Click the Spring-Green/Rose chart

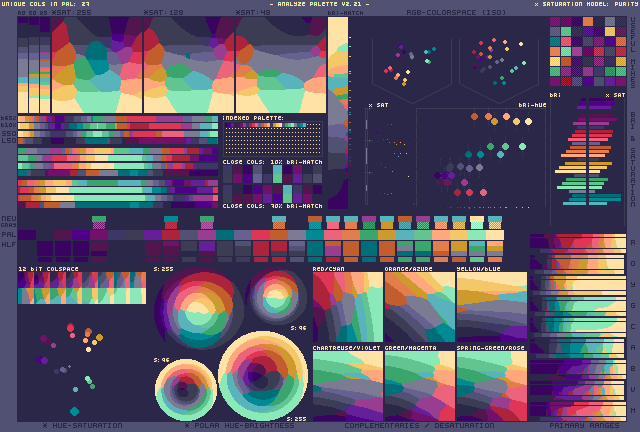(x=491, y=383)
